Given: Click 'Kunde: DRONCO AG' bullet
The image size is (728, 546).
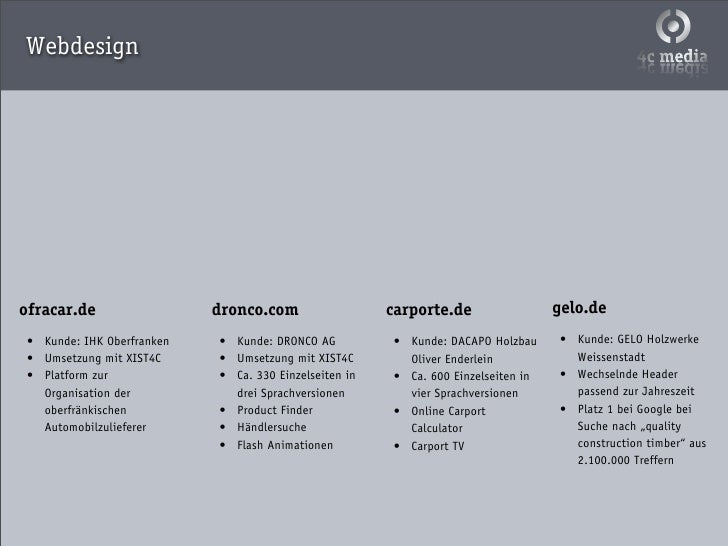Looking at the screenshot, I should pyautogui.click(x=286, y=341).
